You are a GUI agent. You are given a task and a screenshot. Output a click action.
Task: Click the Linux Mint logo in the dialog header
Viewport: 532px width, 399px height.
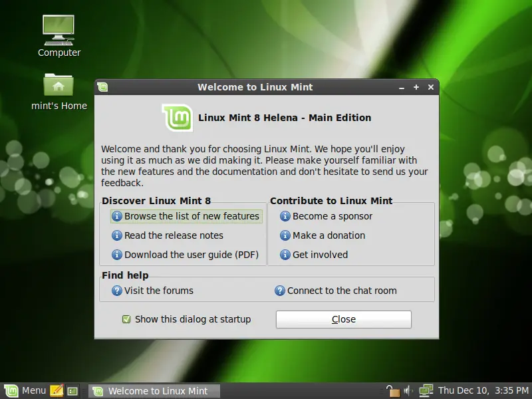pyautogui.click(x=178, y=118)
